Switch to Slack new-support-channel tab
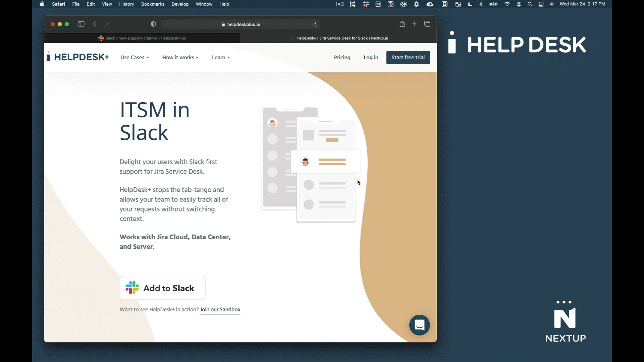 tap(142, 38)
